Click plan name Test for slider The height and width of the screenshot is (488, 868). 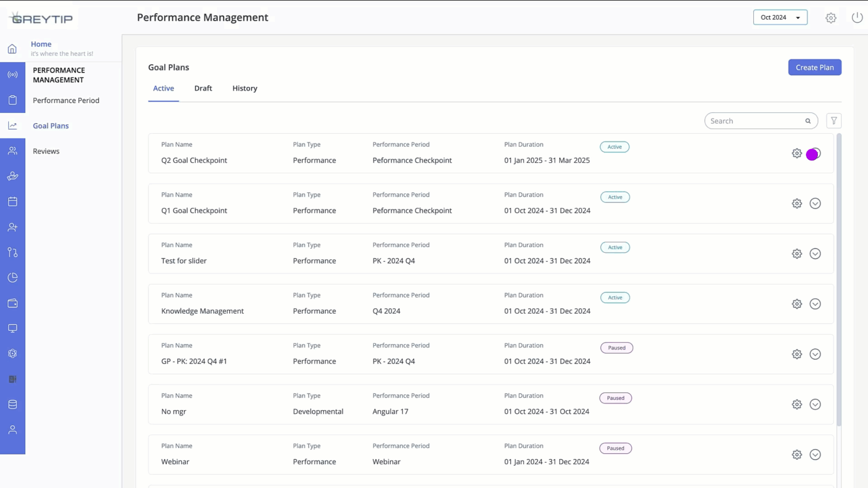pyautogui.click(x=184, y=261)
